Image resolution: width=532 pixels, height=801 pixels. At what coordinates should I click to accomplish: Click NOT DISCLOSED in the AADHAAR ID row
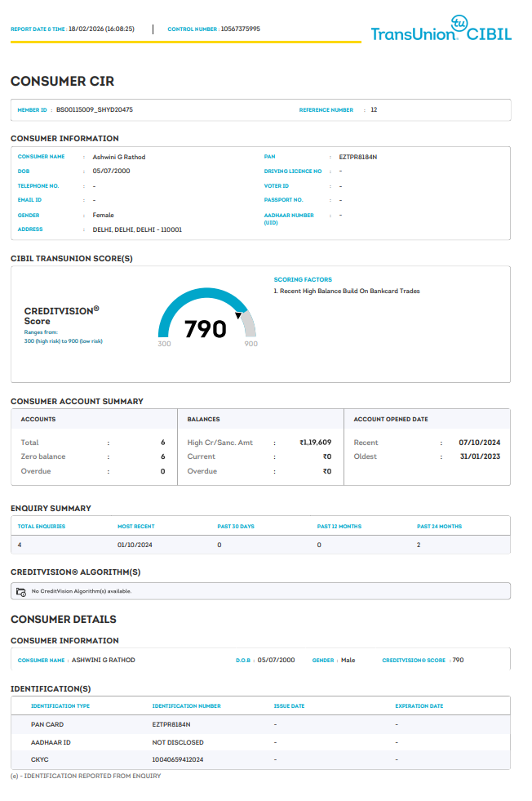[178, 742]
